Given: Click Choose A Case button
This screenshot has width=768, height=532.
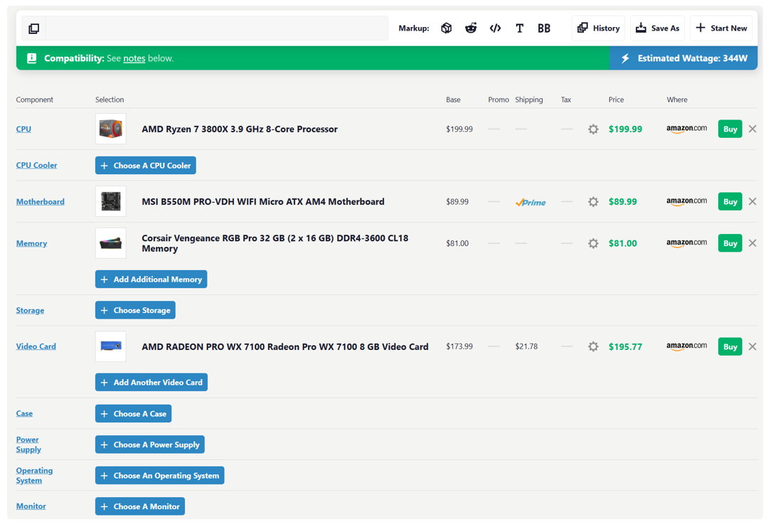Looking at the screenshot, I should tap(133, 413).
